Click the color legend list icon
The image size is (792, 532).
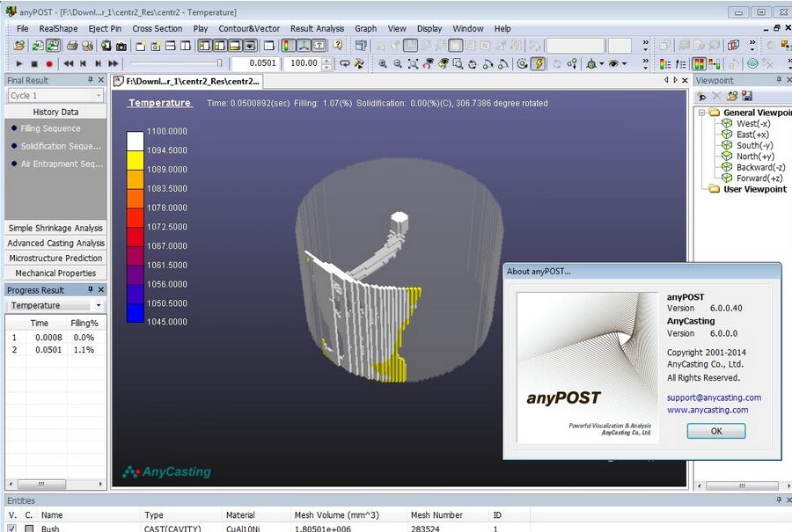[x=665, y=63]
